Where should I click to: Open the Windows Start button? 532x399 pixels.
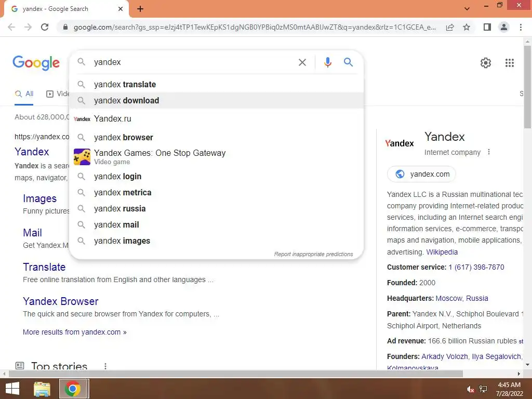(12, 389)
